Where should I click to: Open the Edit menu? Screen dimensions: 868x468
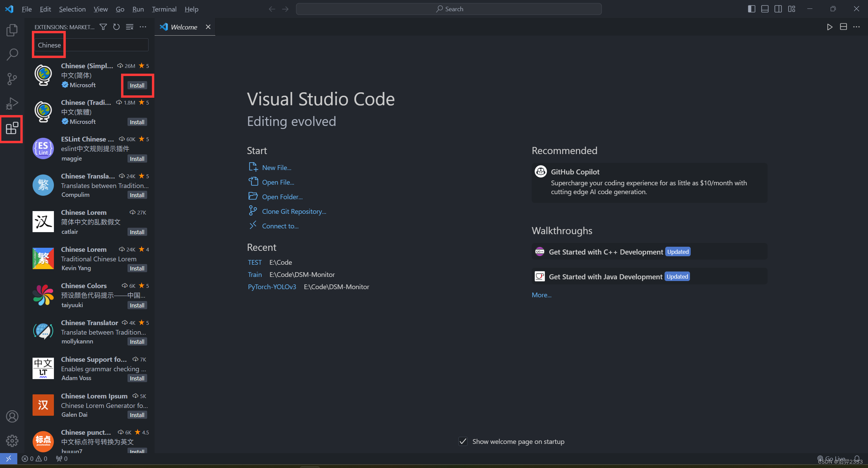tap(45, 9)
